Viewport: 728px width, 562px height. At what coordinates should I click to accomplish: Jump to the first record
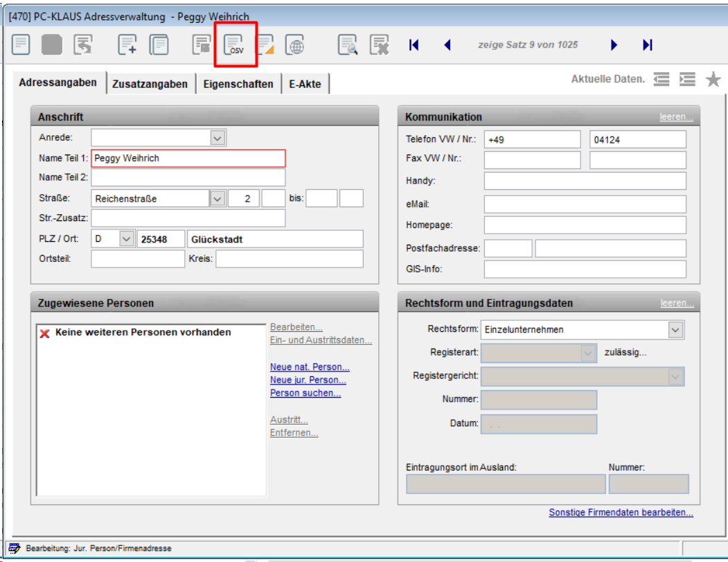pyautogui.click(x=414, y=45)
